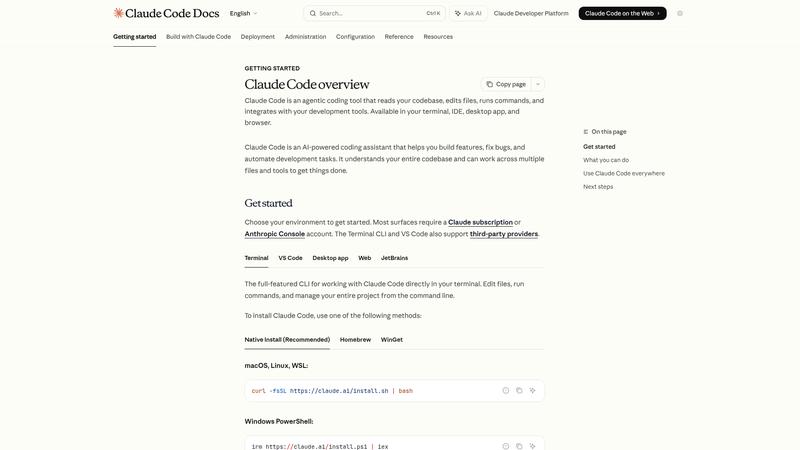800x450 pixels.
Task: Go to the Deployment tab
Action: click(258, 37)
